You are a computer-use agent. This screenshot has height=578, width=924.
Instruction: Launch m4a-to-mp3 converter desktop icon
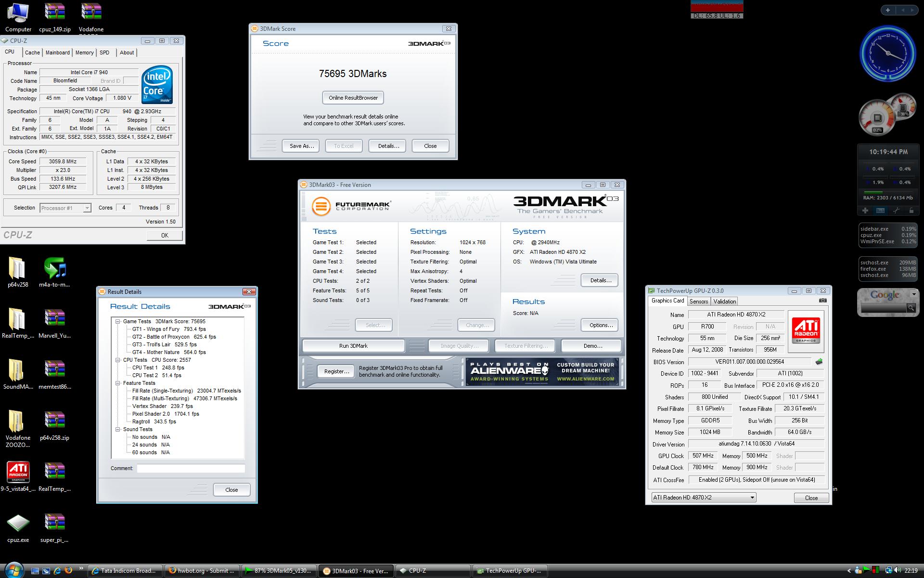point(54,272)
